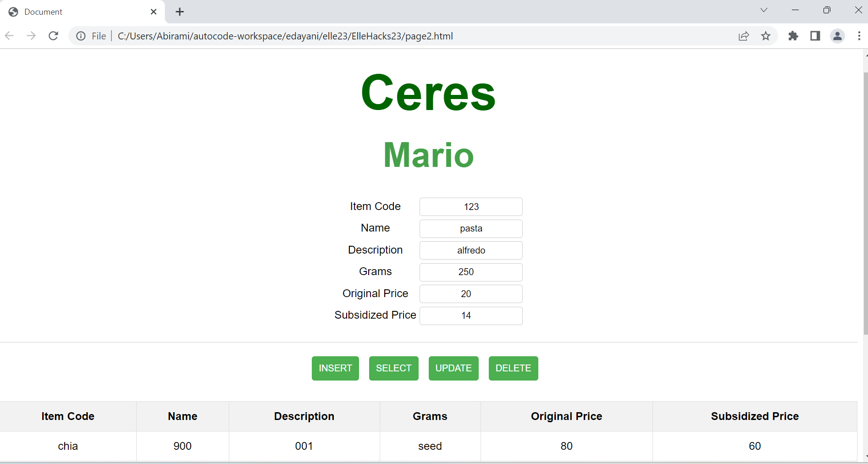Image resolution: width=868 pixels, height=464 pixels.
Task: Open Chrome three-dot menu
Action: (859, 36)
